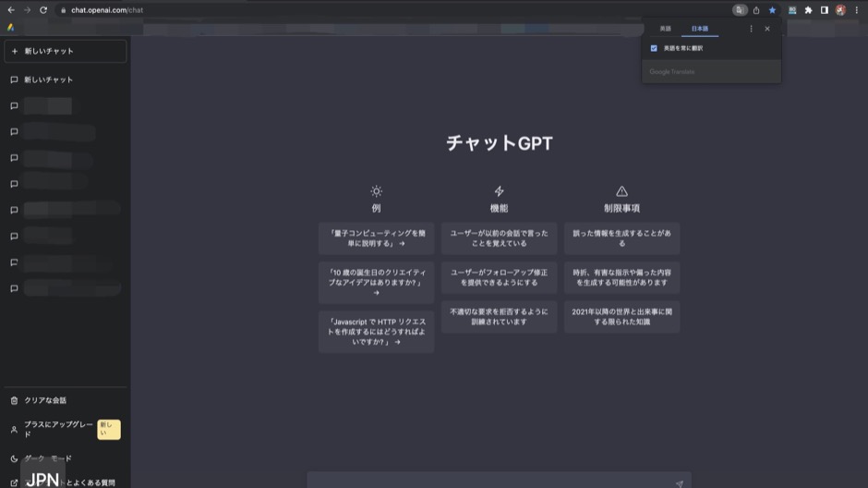The image size is (868, 488).
Task: Go back with browser back arrow
Action: pos(11,10)
